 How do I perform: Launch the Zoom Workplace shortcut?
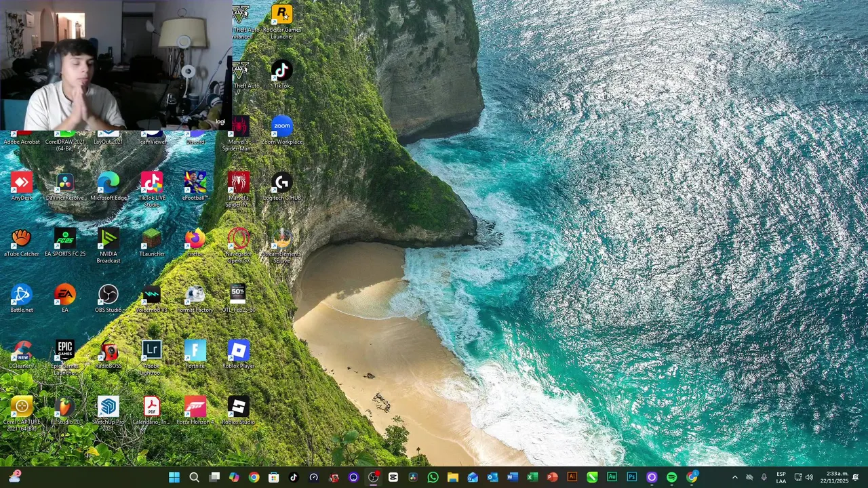pos(281,131)
